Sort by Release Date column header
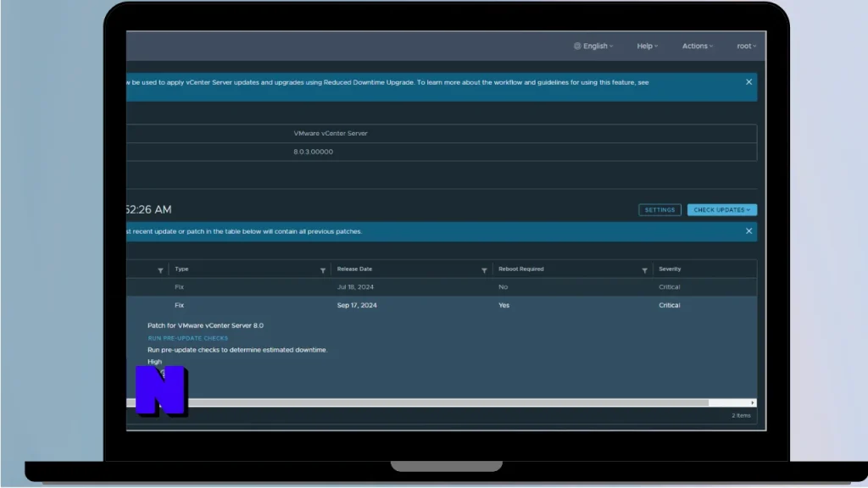The height and width of the screenshot is (488, 868). pos(354,269)
